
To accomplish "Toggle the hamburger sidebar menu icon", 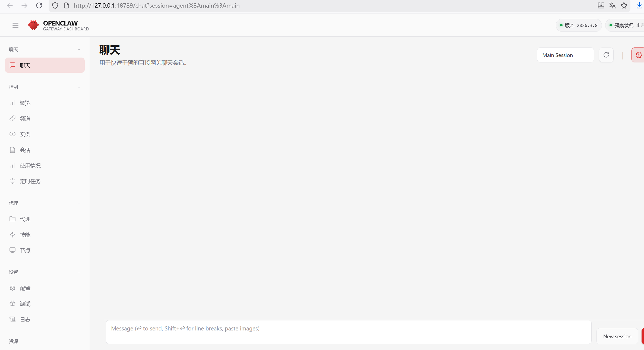I will point(15,25).
